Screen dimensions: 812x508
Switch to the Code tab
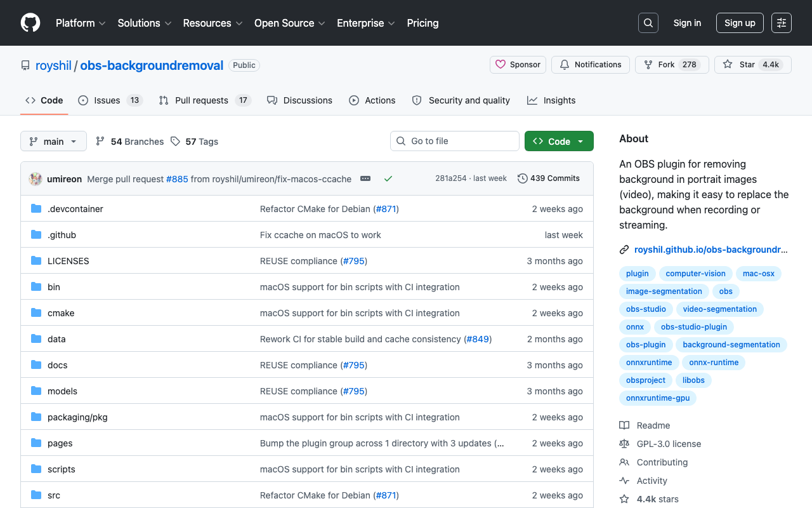pyautogui.click(x=44, y=100)
